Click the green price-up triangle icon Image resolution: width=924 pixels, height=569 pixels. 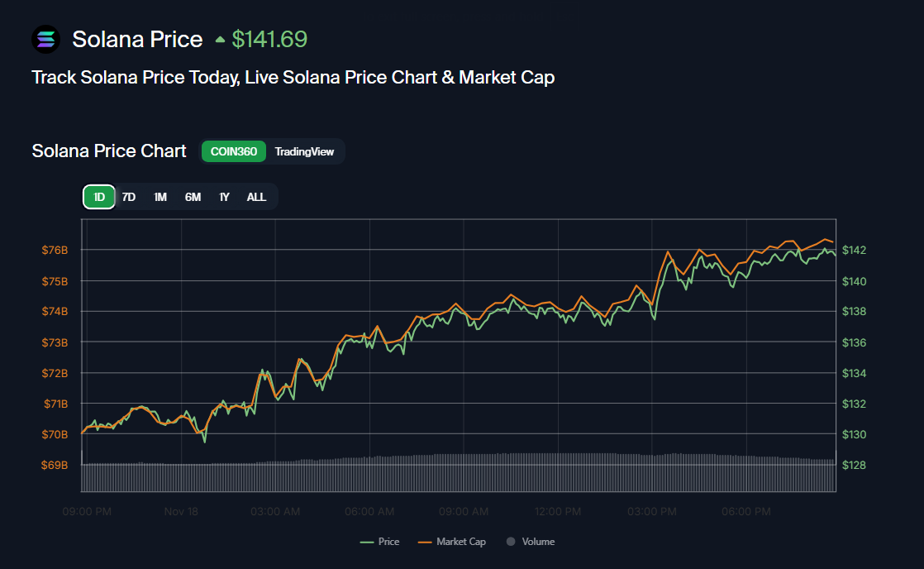pos(220,39)
